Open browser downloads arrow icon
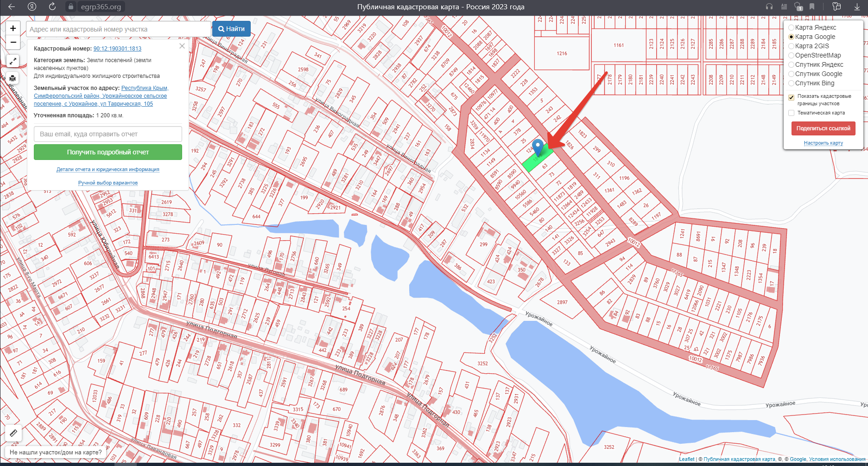 point(857,7)
